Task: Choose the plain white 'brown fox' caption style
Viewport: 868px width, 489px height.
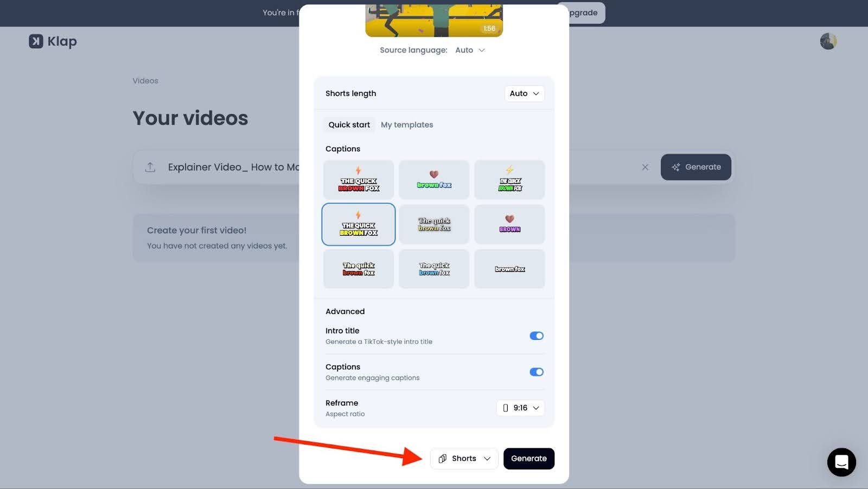Action: click(x=509, y=269)
